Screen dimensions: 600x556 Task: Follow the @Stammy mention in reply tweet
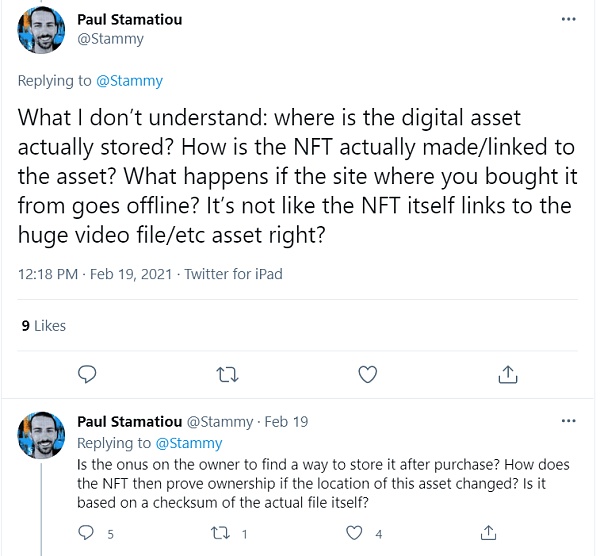pyautogui.click(x=189, y=442)
